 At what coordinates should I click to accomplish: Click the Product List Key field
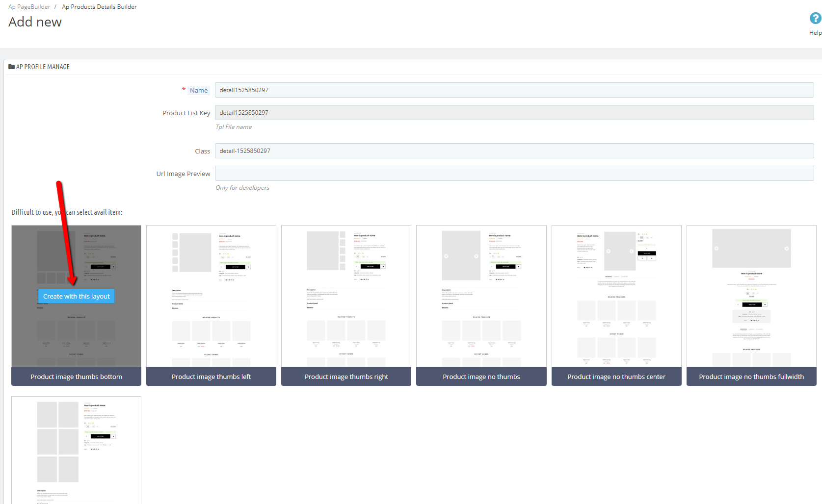514,113
